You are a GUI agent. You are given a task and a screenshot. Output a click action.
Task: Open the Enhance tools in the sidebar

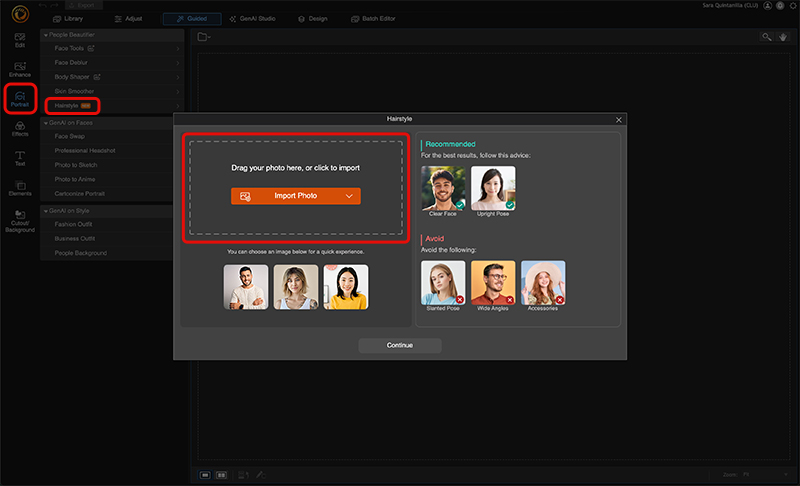click(x=20, y=69)
